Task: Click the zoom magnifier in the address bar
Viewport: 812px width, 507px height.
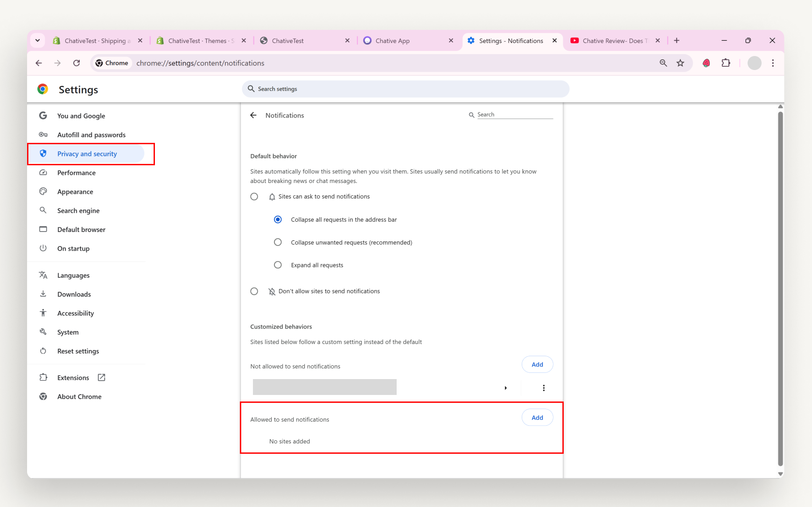Action: (663, 63)
